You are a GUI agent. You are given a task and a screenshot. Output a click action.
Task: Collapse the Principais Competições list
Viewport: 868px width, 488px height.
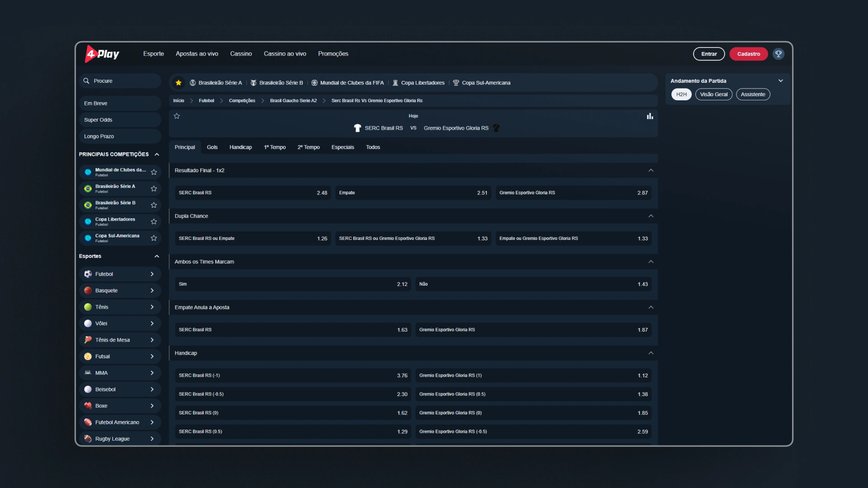157,155
